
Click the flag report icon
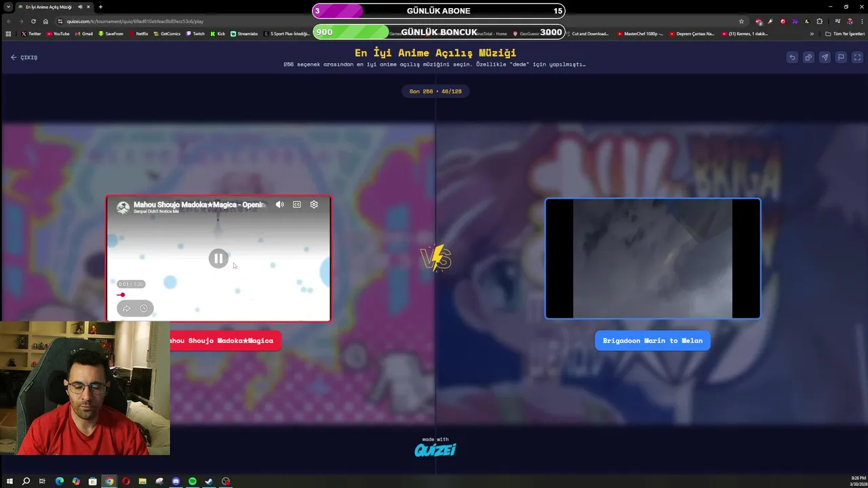point(841,58)
